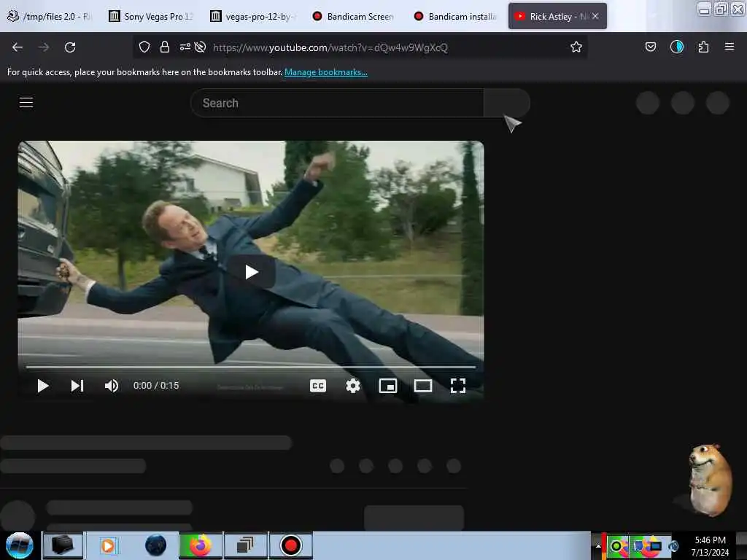Image resolution: width=747 pixels, height=560 pixels.
Task: Open video settings gear
Action: click(353, 386)
